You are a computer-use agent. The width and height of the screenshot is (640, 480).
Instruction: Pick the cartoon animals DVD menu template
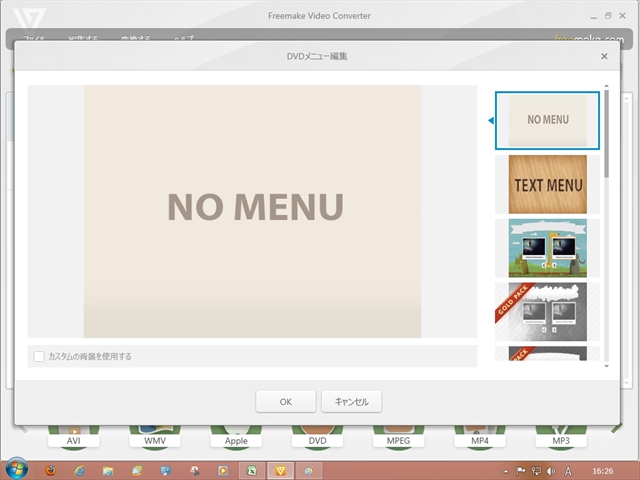pyautogui.click(x=547, y=247)
